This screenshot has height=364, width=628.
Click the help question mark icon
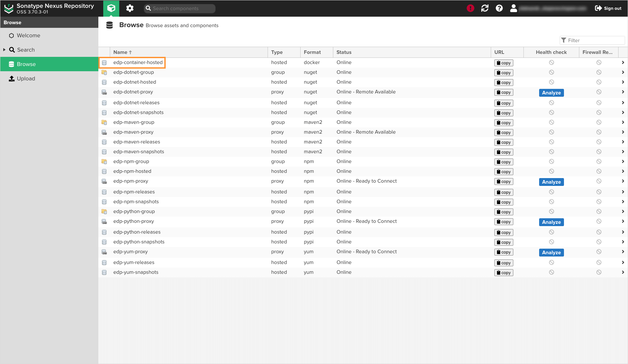pos(499,8)
